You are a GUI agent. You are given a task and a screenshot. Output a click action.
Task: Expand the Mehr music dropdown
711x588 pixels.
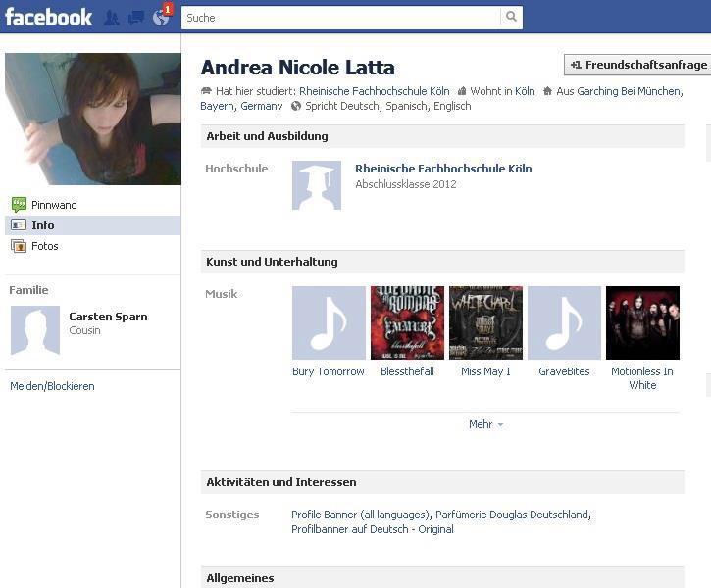click(x=485, y=424)
